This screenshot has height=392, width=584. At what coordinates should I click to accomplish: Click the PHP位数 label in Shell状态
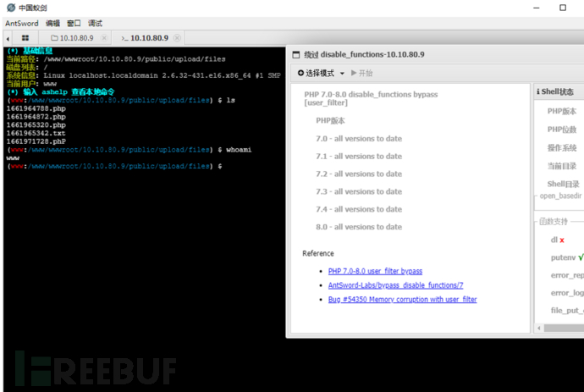click(562, 130)
